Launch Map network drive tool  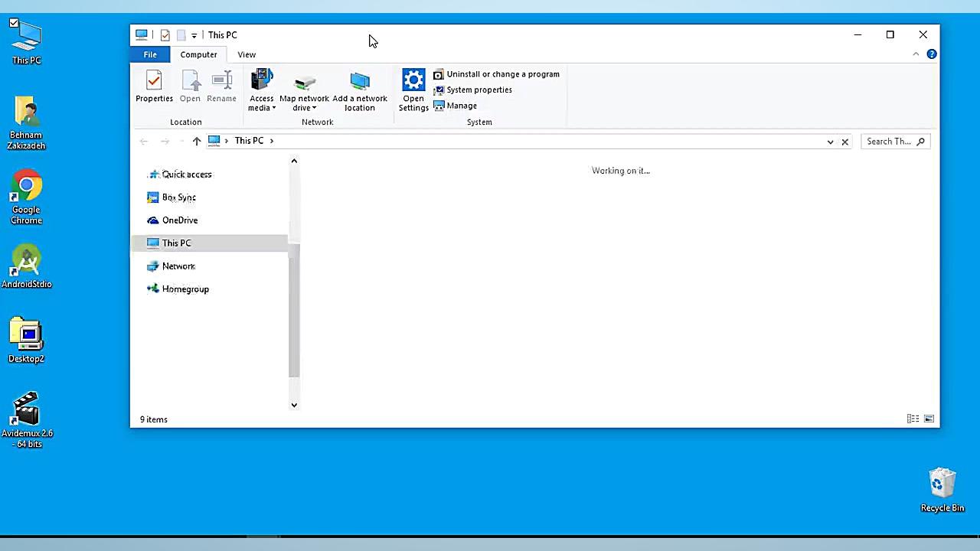304,90
